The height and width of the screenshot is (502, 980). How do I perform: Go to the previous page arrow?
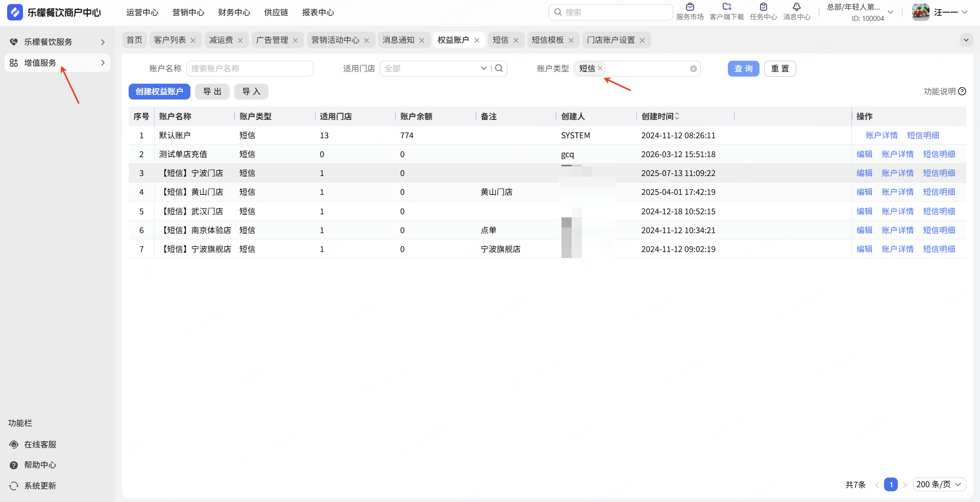point(877,485)
